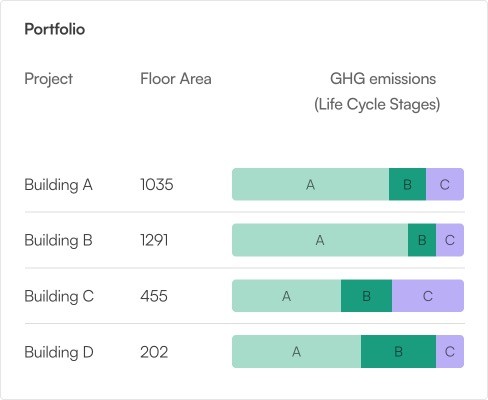Select Building D stage B dark green segment
Image resolution: width=488 pixels, height=400 pixels.
tap(398, 352)
